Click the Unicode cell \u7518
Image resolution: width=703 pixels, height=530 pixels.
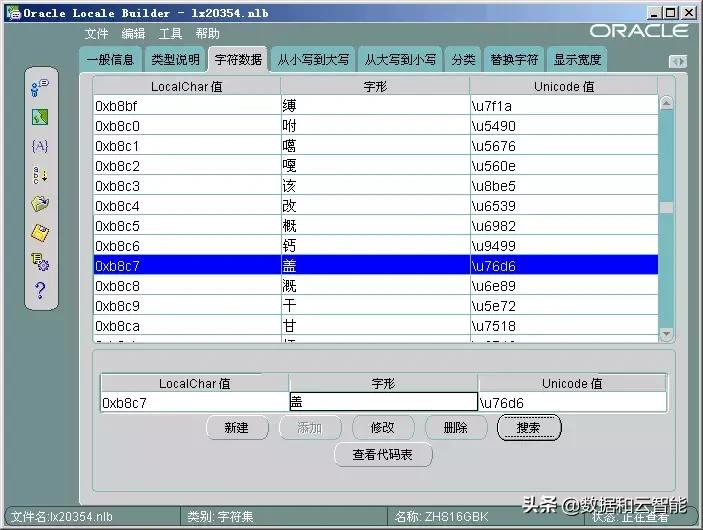pyautogui.click(x=564, y=326)
